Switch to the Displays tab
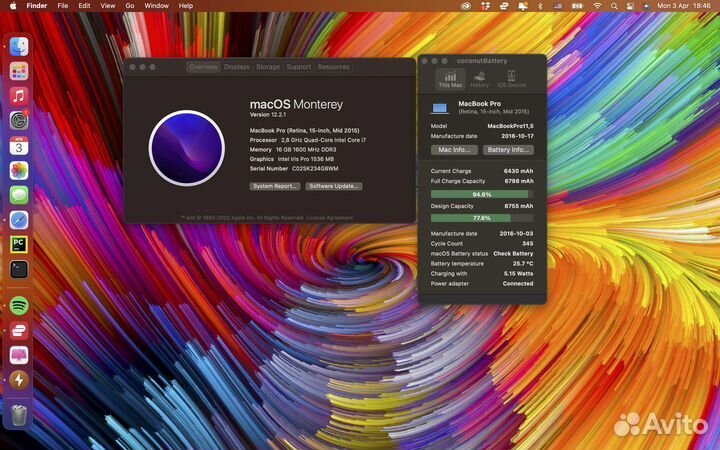The width and height of the screenshot is (720, 450). pyautogui.click(x=236, y=67)
